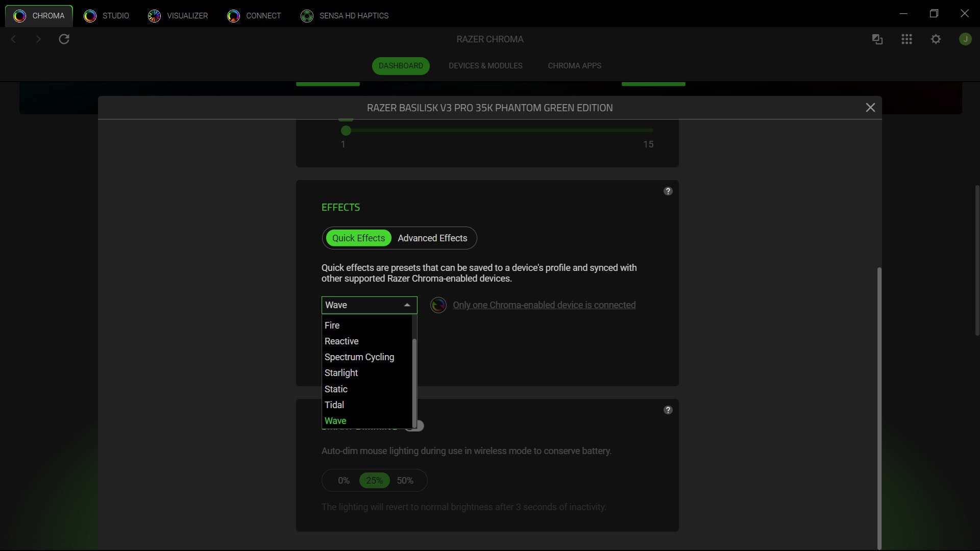Choose Spectrum Cycling from the effects list

tap(359, 357)
